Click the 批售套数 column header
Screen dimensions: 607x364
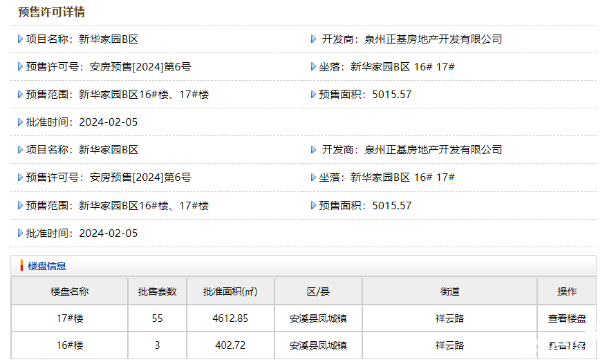pos(157,291)
